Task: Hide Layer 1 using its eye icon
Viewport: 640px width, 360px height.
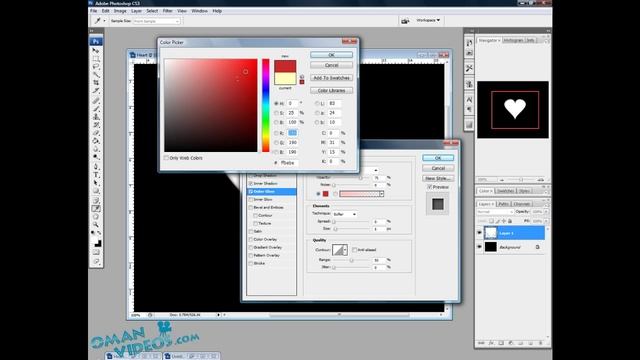Action: 480,233
